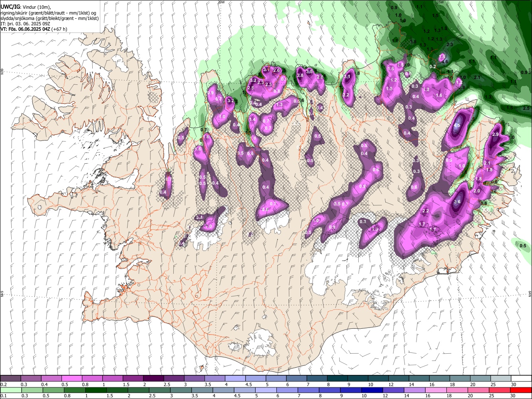This screenshot has width=532, height=399.
Task: Click the 'VT: Fös. 06.06.2025 04Z (+67 h)' line
Action: (34, 29)
